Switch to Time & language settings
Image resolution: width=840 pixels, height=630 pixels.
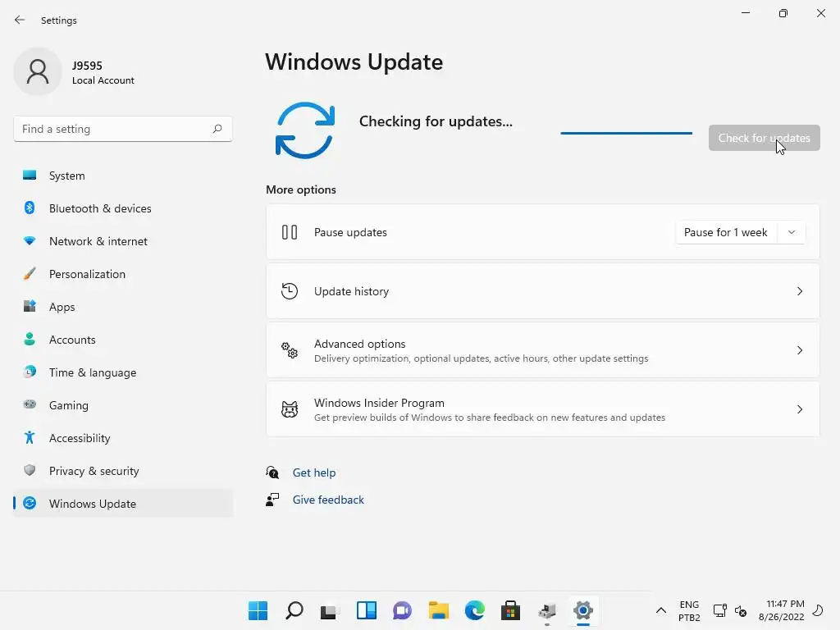pyautogui.click(x=123, y=372)
